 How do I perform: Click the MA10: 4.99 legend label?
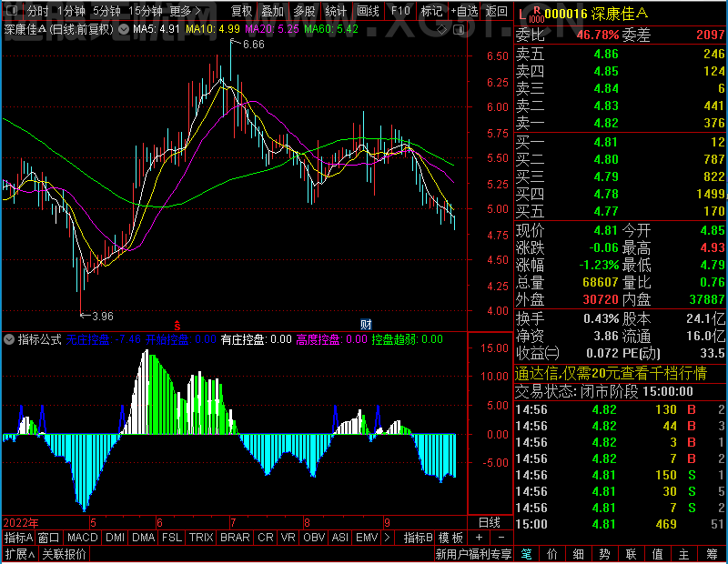pyautogui.click(x=213, y=29)
